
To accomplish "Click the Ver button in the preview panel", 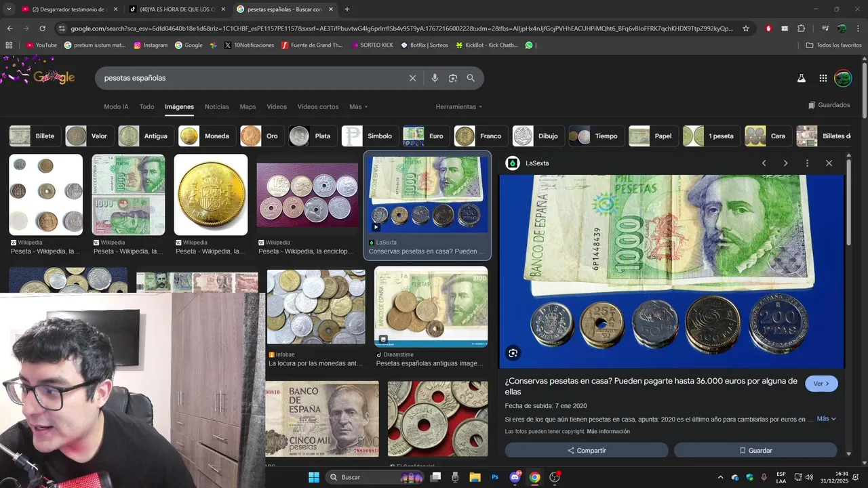I will (x=821, y=384).
